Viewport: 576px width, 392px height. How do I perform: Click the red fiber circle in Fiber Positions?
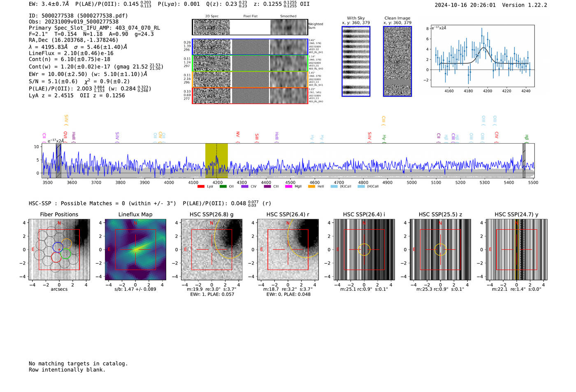pyautogui.click(x=56, y=257)
